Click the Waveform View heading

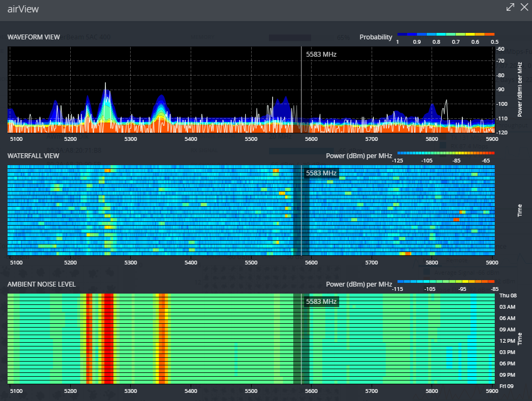click(33, 37)
